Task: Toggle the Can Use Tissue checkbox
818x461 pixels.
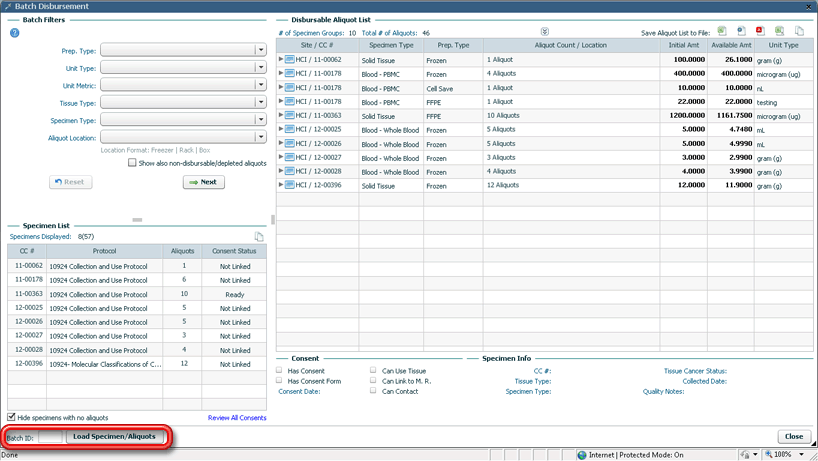Action: pyautogui.click(x=373, y=370)
